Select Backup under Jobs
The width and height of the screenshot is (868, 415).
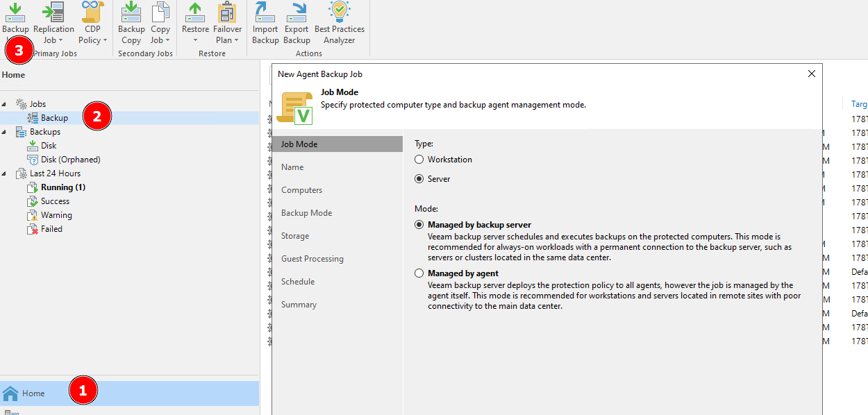tap(54, 118)
